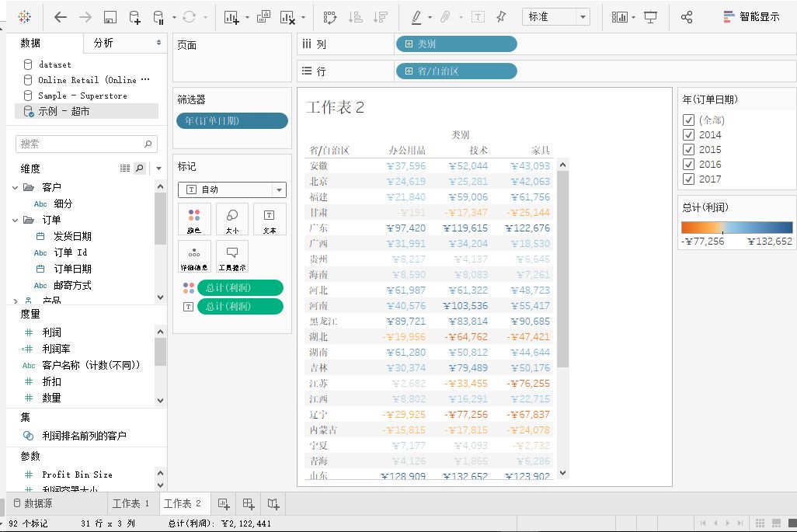Open the Detail (详细信息) mark card

coord(194,257)
